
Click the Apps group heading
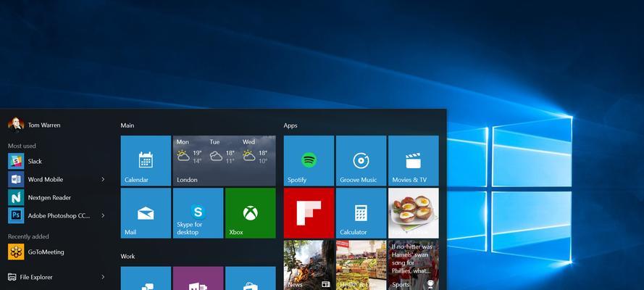290,125
